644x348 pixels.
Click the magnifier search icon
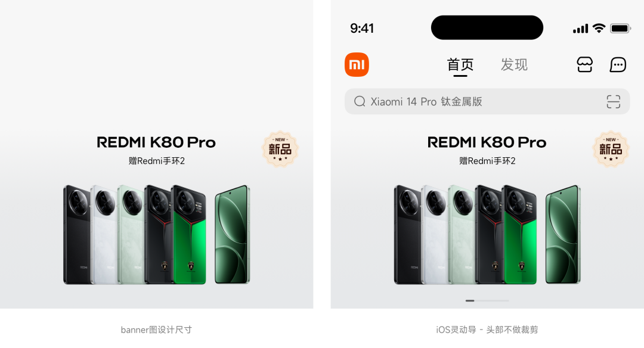[x=360, y=101]
